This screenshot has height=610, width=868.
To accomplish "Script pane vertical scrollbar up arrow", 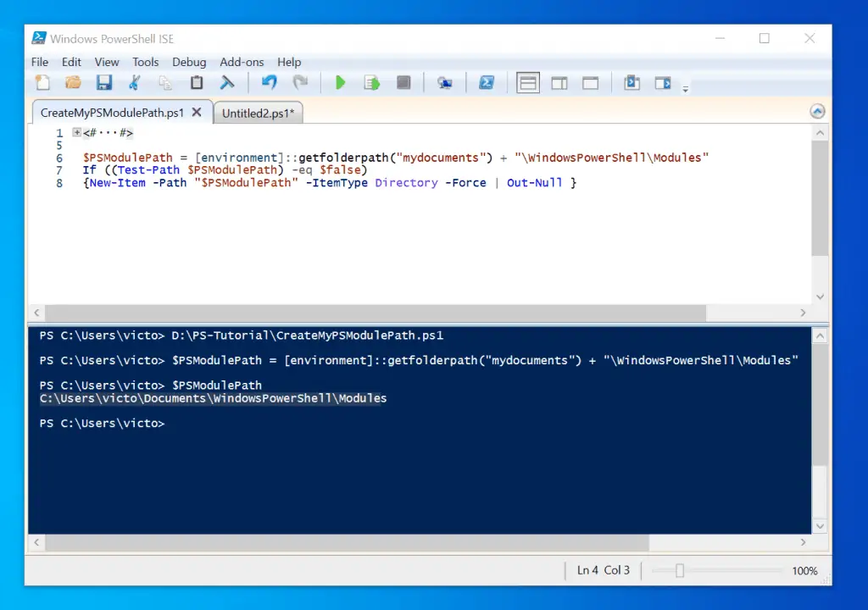I will tap(820, 133).
